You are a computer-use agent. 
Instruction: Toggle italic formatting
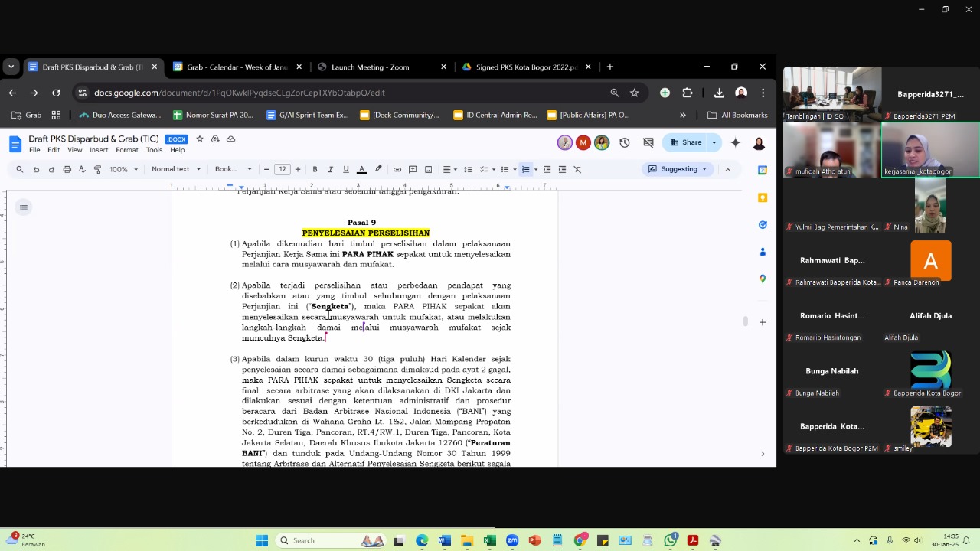pyautogui.click(x=330, y=169)
